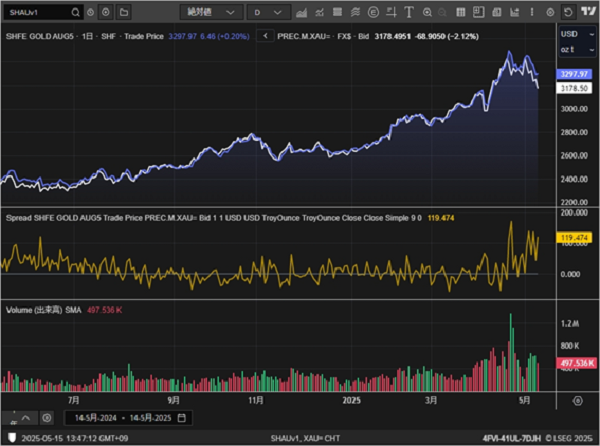Select the text T tool
Image resolution: width=600 pixels, height=446 pixels.
(x=409, y=12)
